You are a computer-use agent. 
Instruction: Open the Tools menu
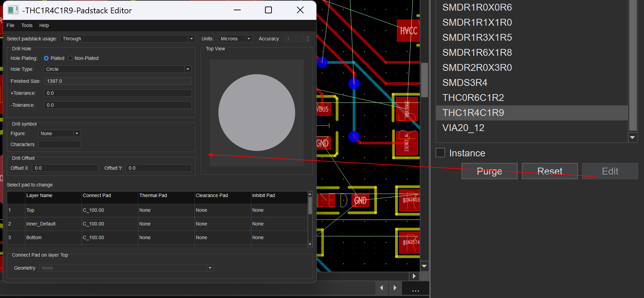pos(27,25)
